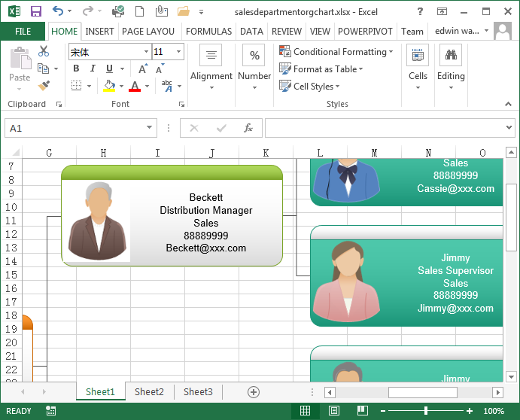
Task: Click the Format as Table button
Action: click(321, 69)
